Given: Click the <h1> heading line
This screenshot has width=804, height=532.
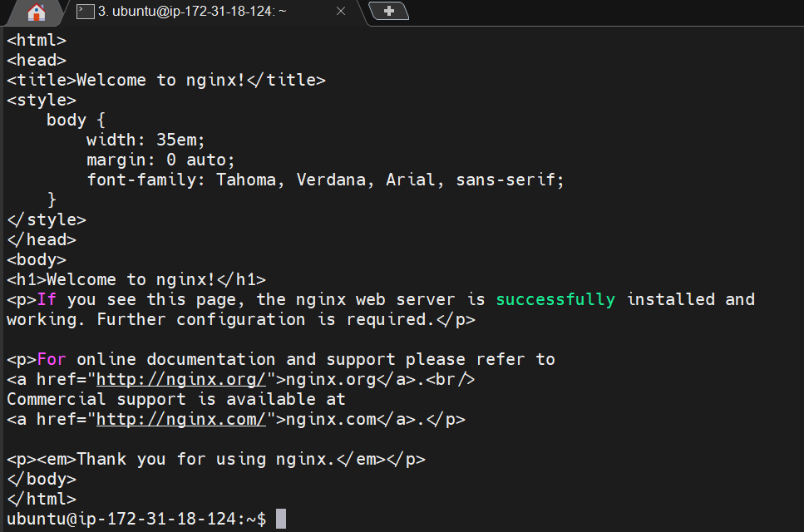Looking at the screenshot, I should click(136, 279).
